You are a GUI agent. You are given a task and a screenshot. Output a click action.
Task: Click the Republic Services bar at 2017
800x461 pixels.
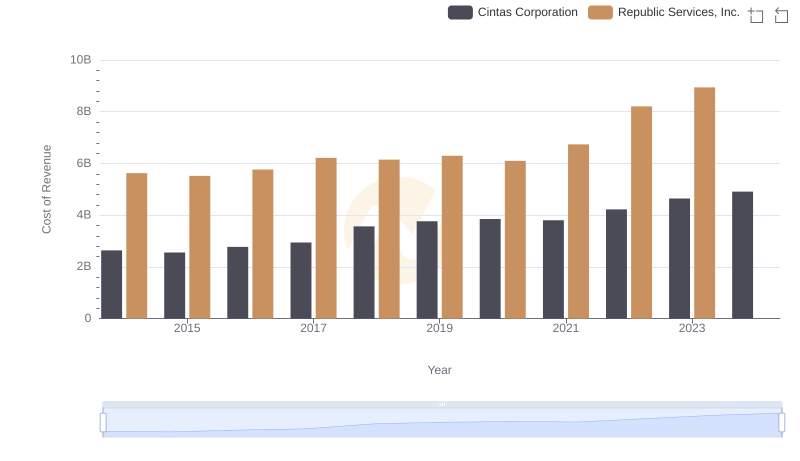pos(326,238)
